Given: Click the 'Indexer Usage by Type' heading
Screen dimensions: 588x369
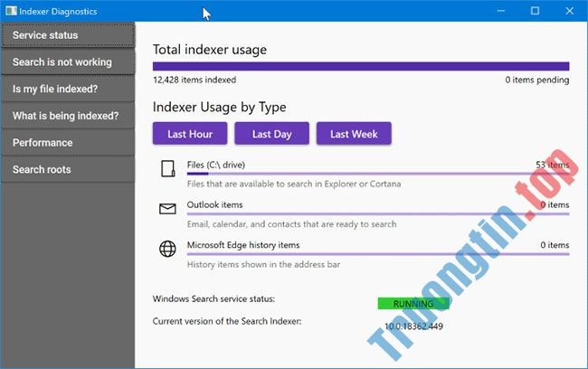Looking at the screenshot, I should pos(220,108).
